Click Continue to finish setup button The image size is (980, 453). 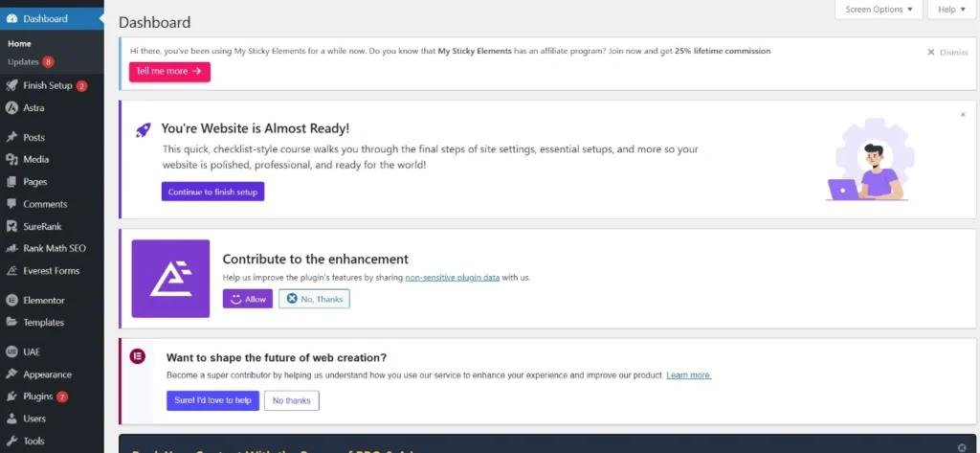pos(212,192)
